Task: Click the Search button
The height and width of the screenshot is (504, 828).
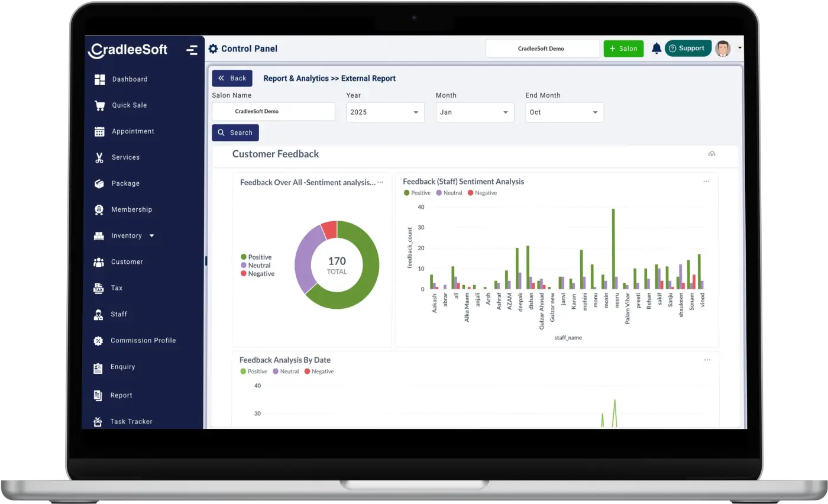Action: coord(235,133)
